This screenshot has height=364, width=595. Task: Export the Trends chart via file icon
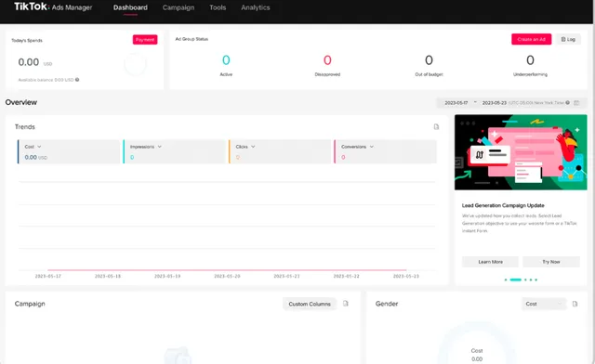(436, 126)
